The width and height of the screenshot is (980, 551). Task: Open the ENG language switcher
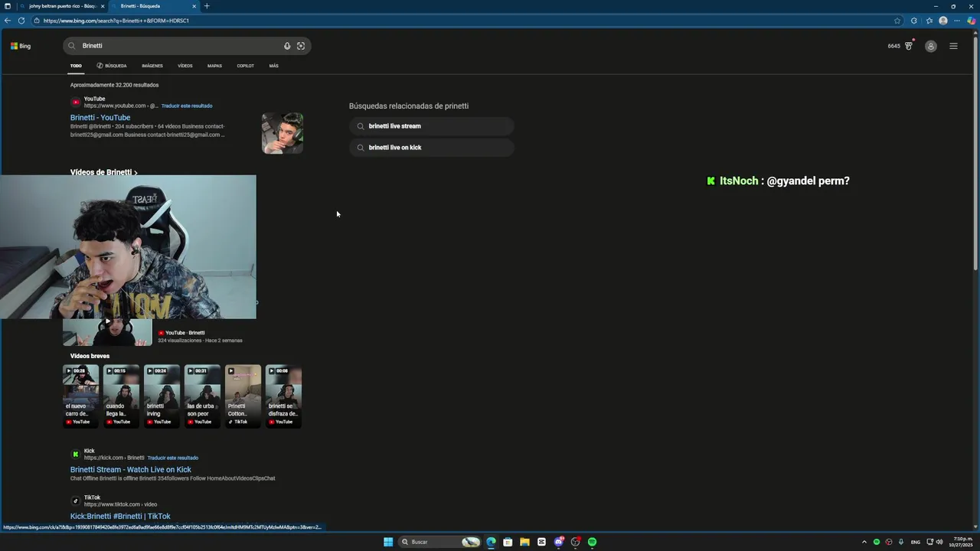(x=916, y=542)
